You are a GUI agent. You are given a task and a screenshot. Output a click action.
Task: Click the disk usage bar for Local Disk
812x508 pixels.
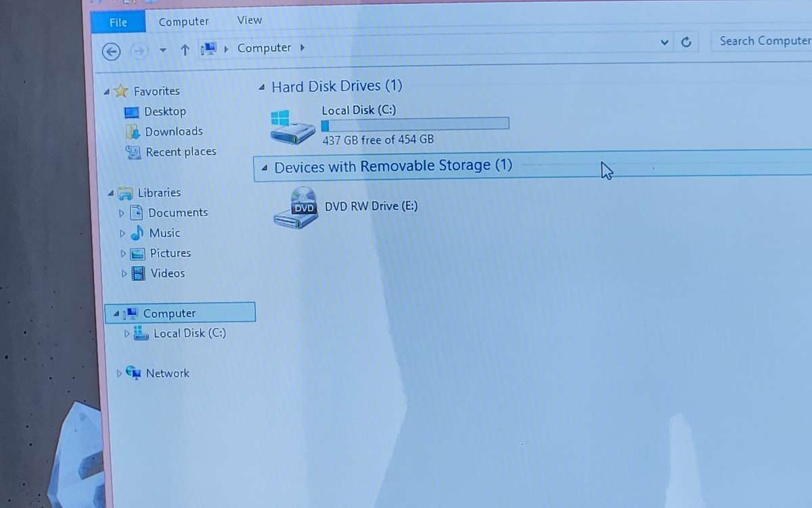point(415,123)
